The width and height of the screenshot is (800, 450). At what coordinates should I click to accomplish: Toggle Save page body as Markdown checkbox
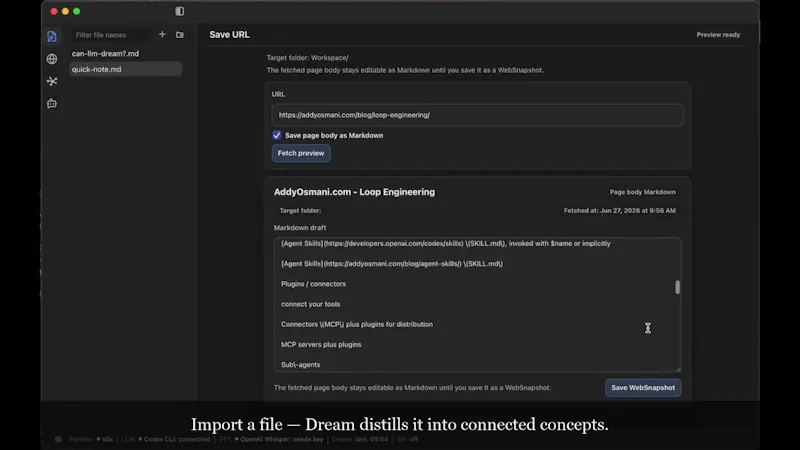pyautogui.click(x=277, y=135)
